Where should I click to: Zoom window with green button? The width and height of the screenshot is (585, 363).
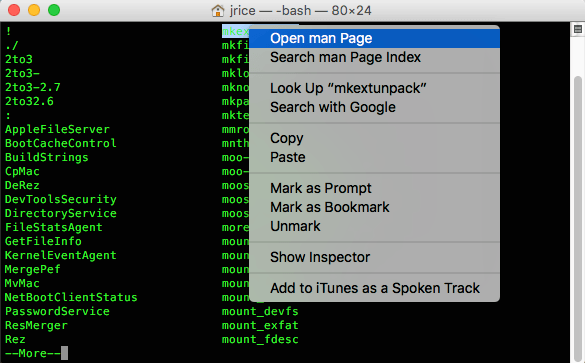54,10
